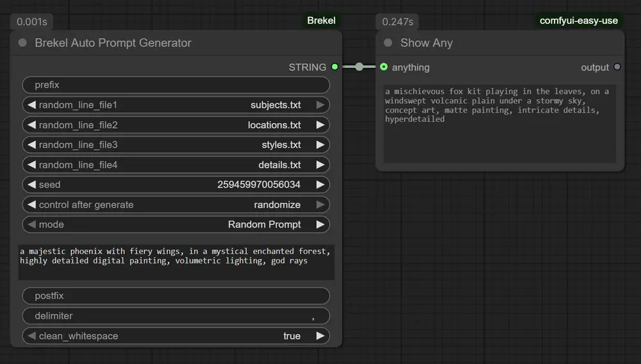This screenshot has height=364, width=641.
Task: Next option arrow for mode
Action: point(320,224)
